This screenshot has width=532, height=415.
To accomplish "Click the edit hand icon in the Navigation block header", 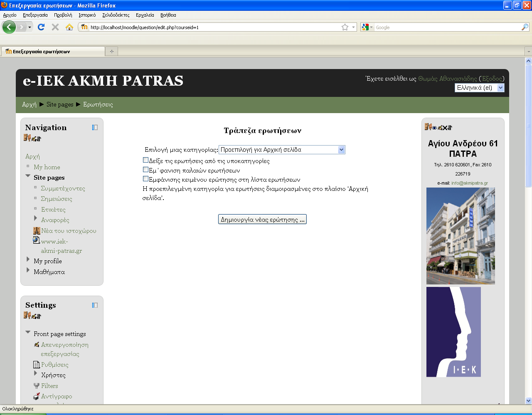I will 33,139.
